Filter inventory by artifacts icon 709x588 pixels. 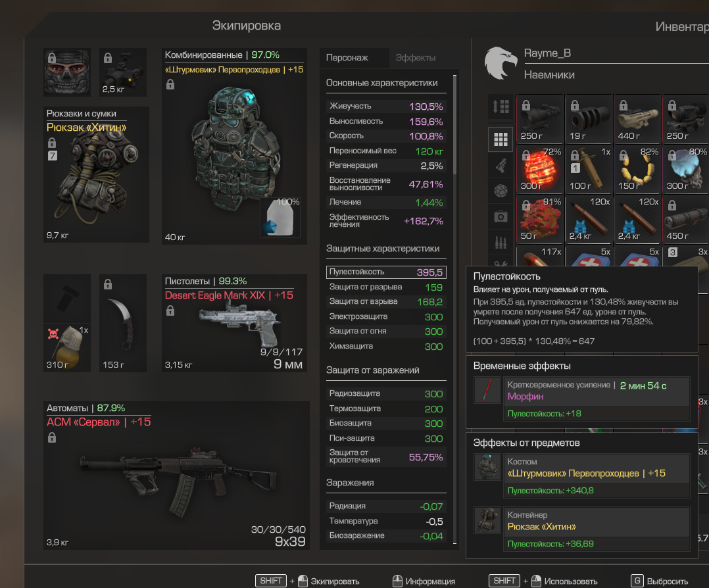tap(501, 191)
